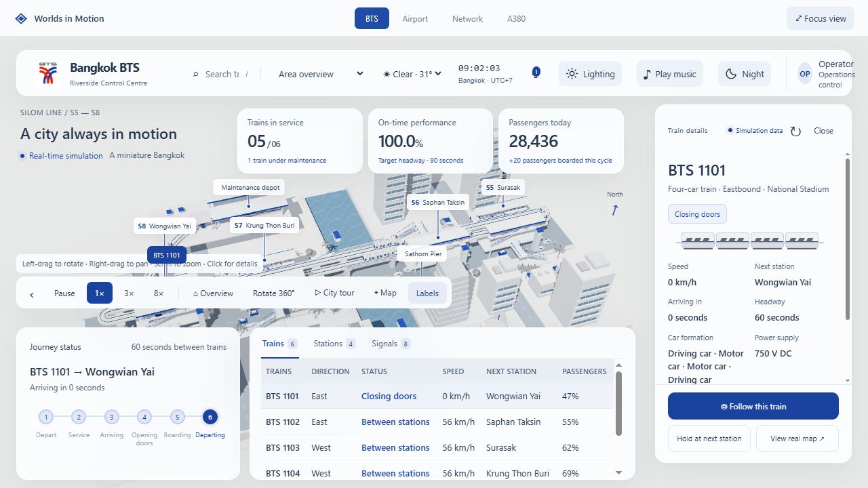Click the BTS 1101 train marker on map
The image size is (868, 488).
[167, 256]
